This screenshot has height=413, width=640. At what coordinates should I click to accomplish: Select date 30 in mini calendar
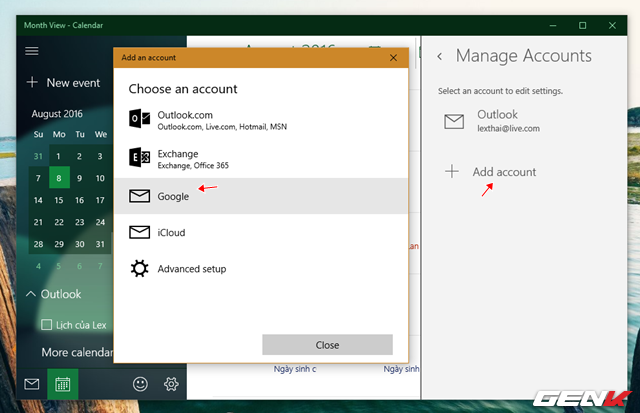(80, 244)
